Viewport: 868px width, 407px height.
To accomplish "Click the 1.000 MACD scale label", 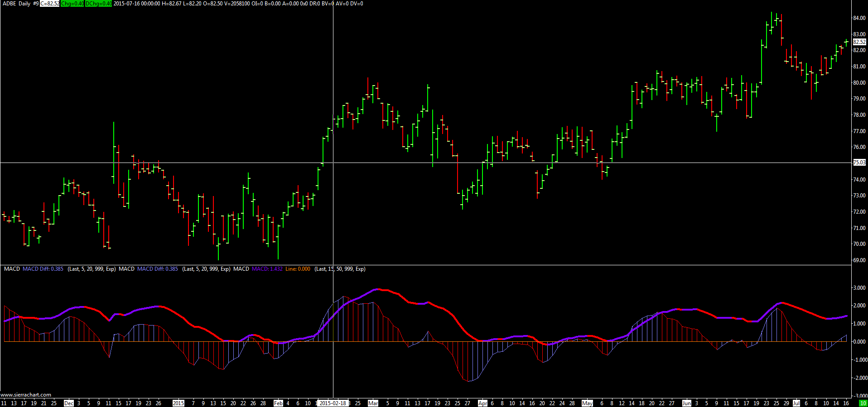I will tap(859, 324).
